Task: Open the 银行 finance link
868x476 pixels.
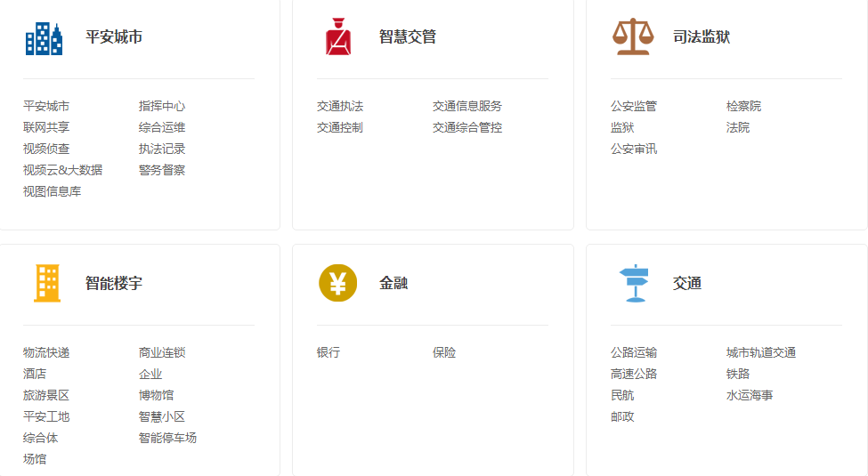Action: (329, 352)
